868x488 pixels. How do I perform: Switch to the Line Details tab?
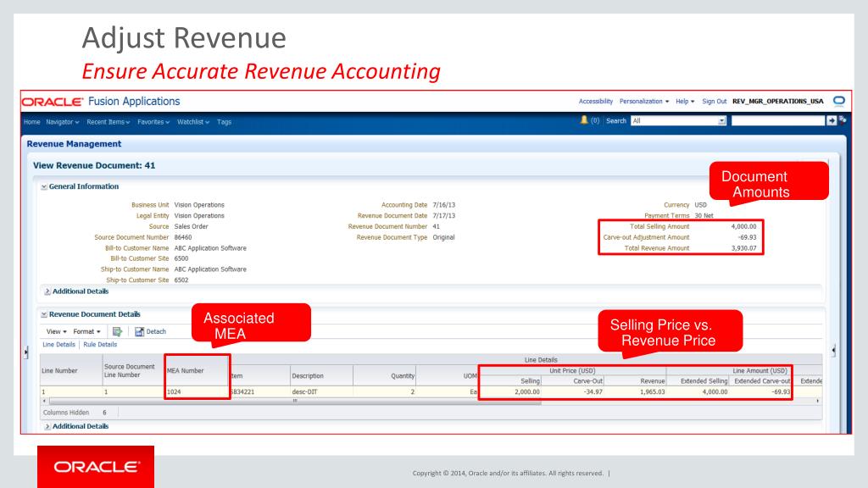(58, 344)
